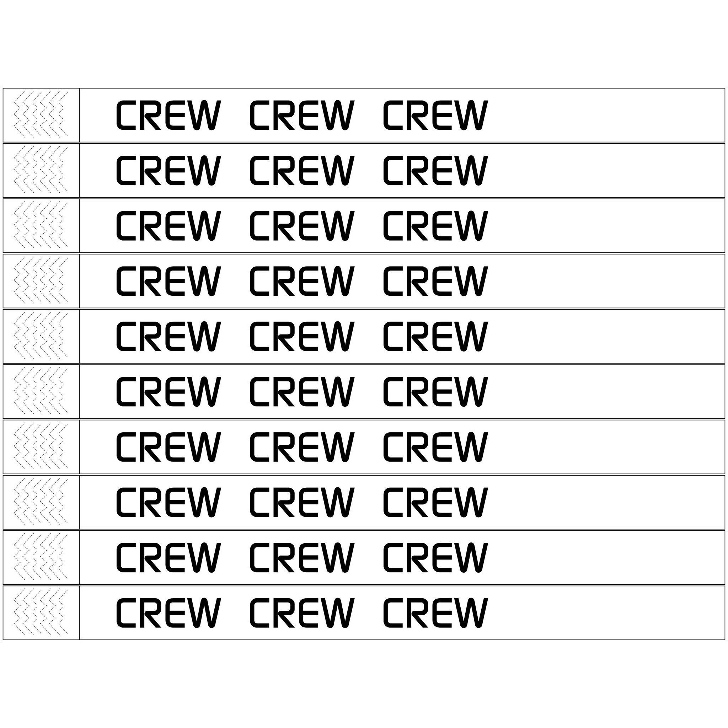The image size is (728, 728).
Task: Select the last CREW word on the third wristband
Action: [435, 225]
